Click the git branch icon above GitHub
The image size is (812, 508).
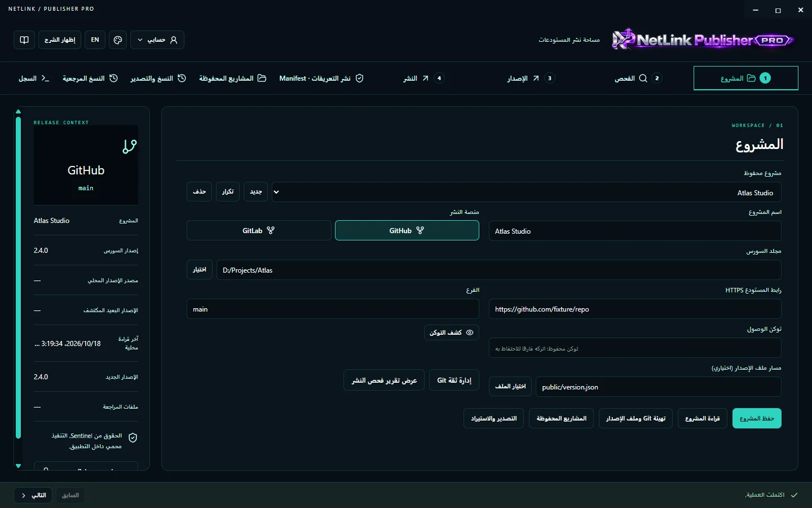coord(130,147)
